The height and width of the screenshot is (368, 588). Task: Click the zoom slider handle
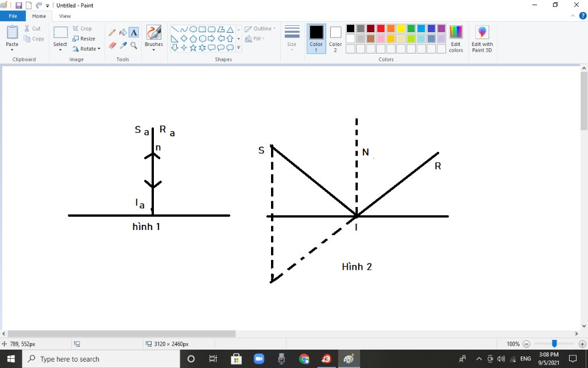click(554, 344)
